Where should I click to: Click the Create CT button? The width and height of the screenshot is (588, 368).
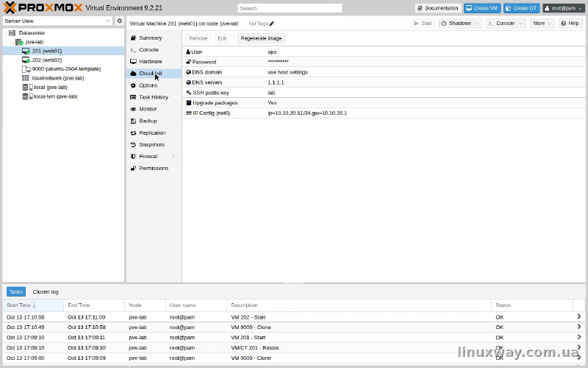521,8
